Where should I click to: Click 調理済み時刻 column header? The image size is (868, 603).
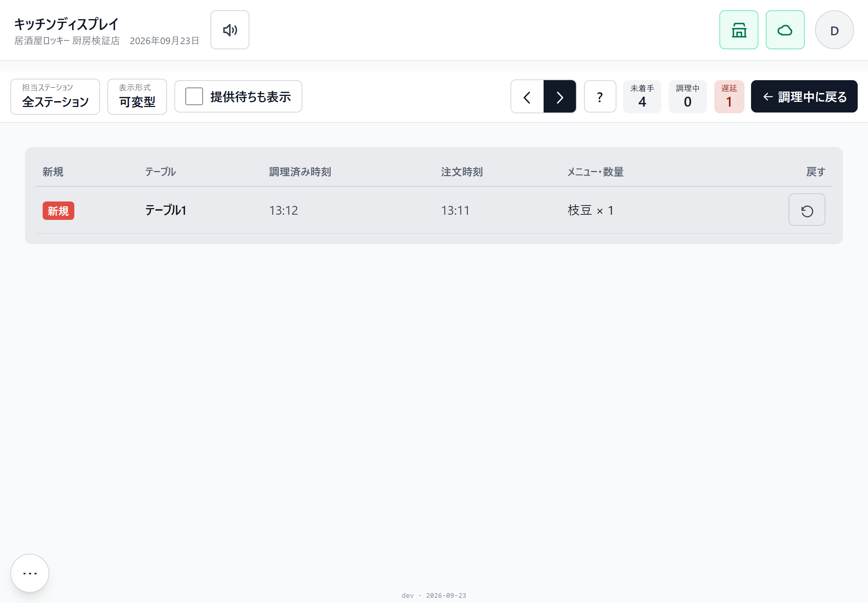pyautogui.click(x=300, y=172)
